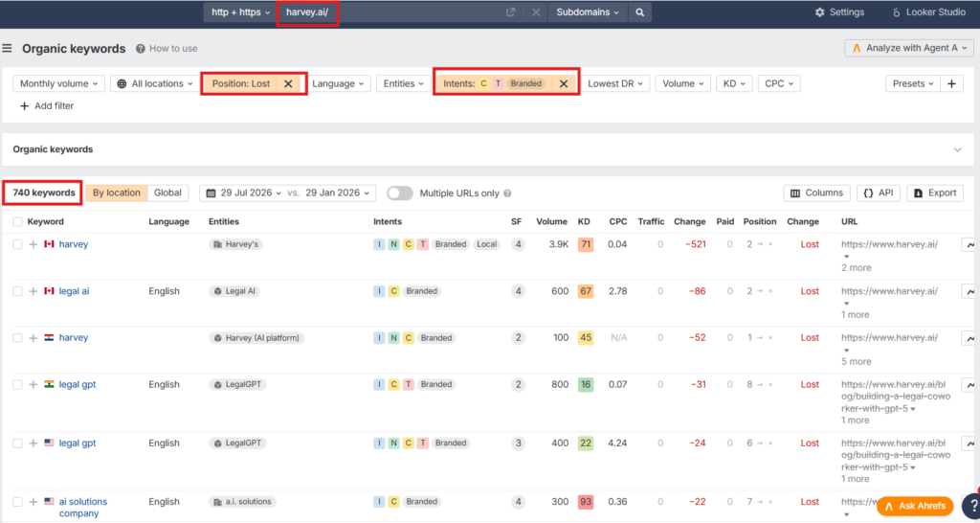Open the Lowest DR filter dropdown
The height and width of the screenshot is (523, 980).
[615, 84]
